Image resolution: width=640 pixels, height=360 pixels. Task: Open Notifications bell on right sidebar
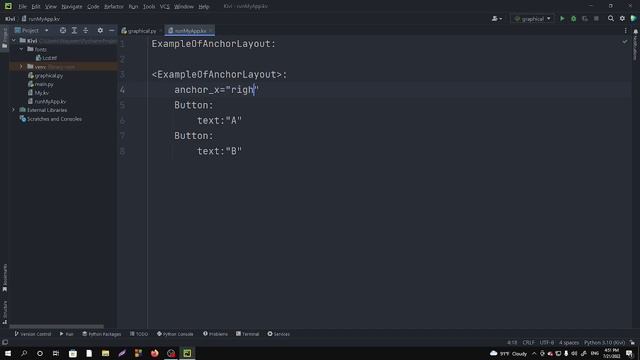(636, 31)
